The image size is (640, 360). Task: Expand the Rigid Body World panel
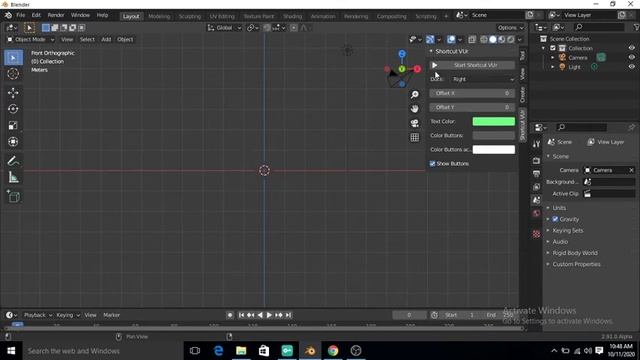click(575, 253)
